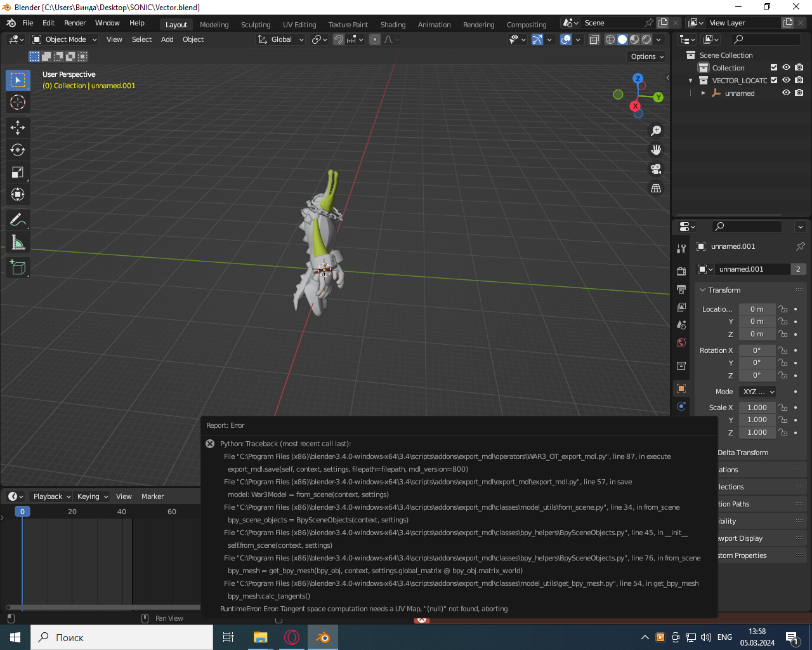The height and width of the screenshot is (650, 812).
Task: Activate the Rotate tool
Action: click(x=18, y=150)
